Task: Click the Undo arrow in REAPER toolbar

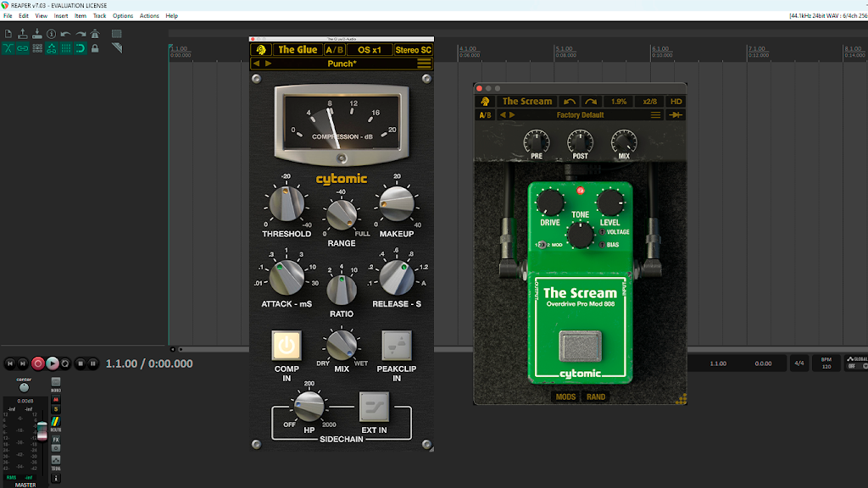Action: pyautogui.click(x=66, y=34)
